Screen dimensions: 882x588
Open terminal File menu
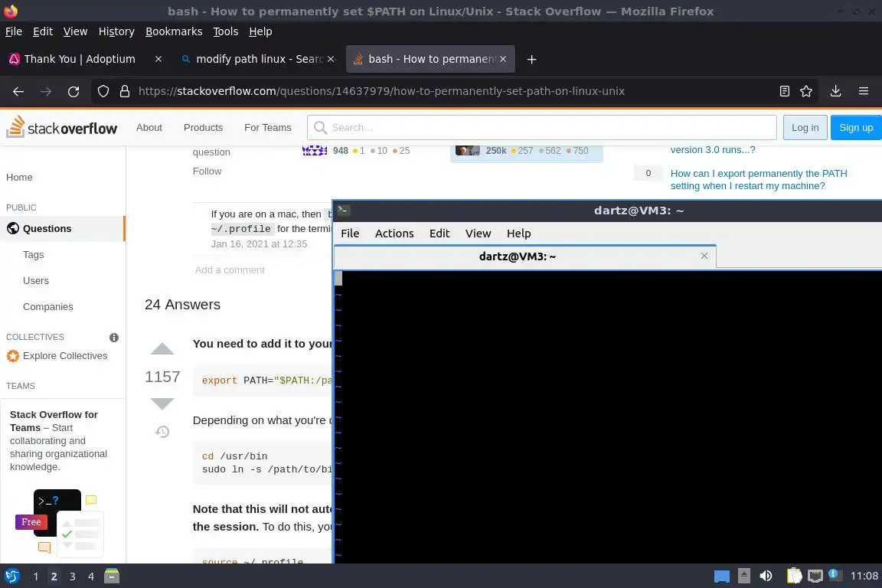[350, 233]
